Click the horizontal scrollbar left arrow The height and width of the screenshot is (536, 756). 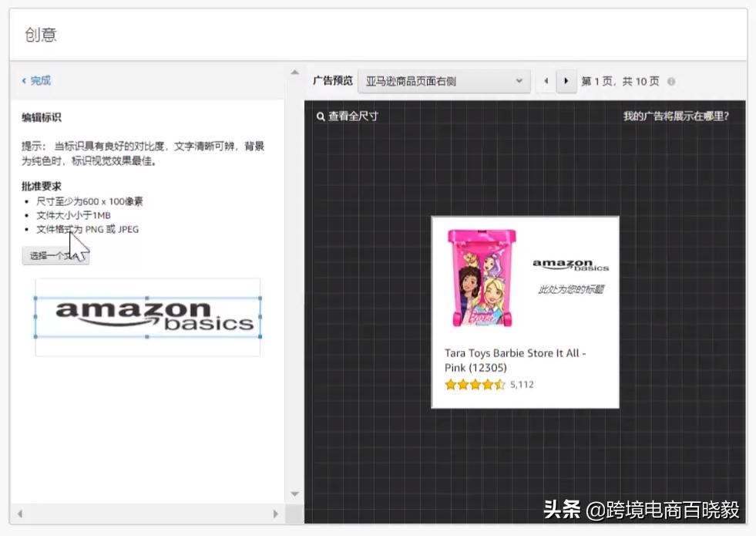[19, 514]
